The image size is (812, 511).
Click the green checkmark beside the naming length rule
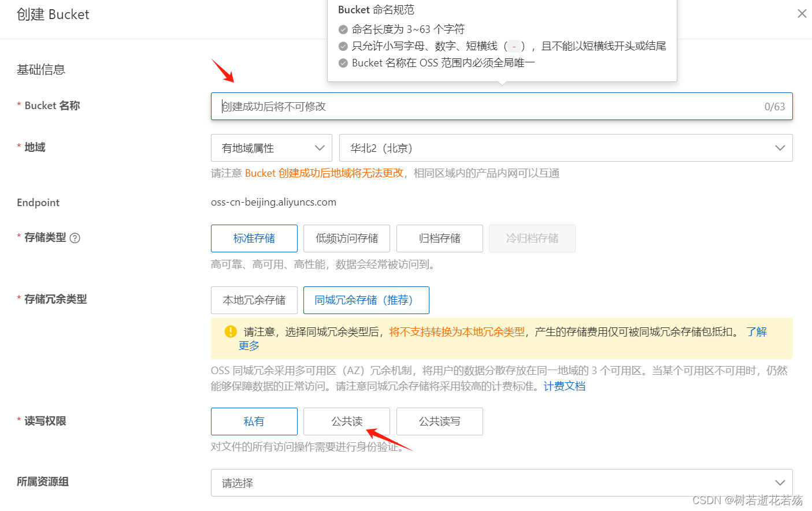[x=343, y=29]
